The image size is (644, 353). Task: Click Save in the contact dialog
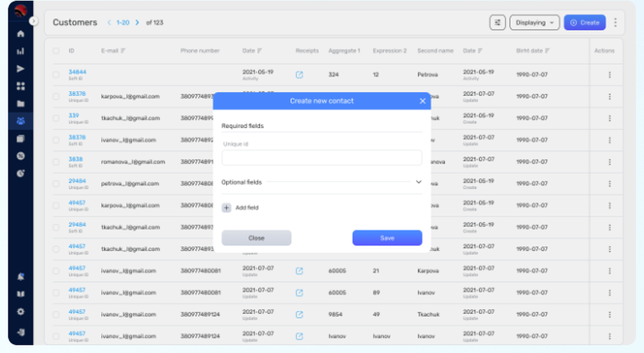coord(387,238)
